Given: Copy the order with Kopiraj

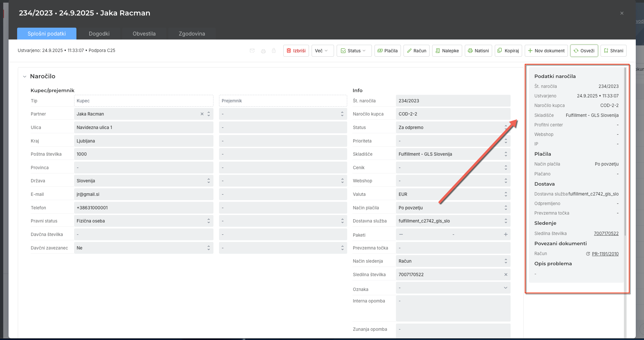Looking at the screenshot, I should (x=508, y=51).
